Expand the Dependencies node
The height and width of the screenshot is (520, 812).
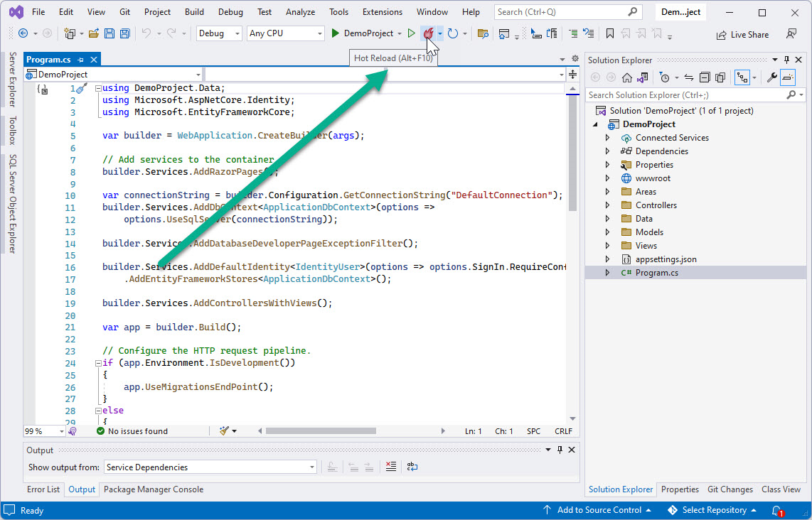pyautogui.click(x=607, y=151)
